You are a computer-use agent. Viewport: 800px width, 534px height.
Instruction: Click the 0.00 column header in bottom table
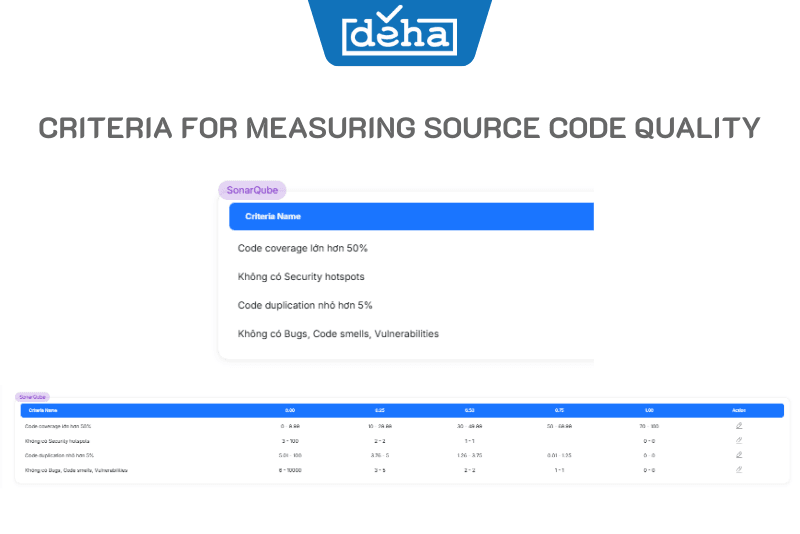coord(290,410)
